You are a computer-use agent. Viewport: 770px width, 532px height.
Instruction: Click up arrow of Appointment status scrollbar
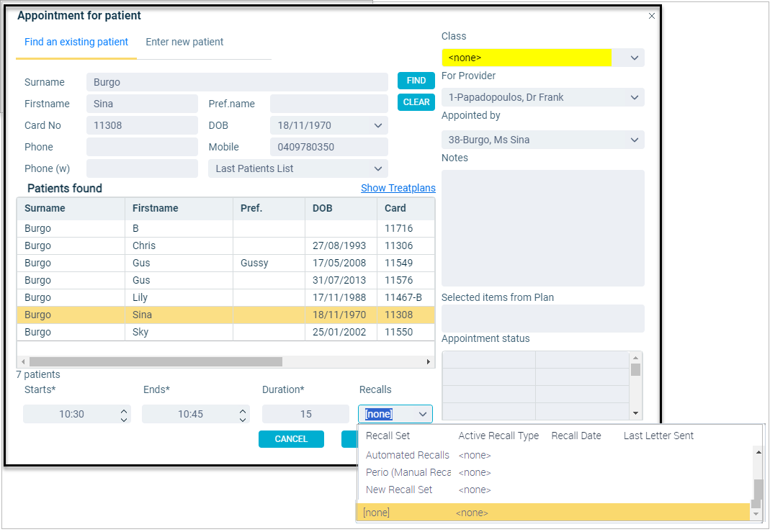635,358
